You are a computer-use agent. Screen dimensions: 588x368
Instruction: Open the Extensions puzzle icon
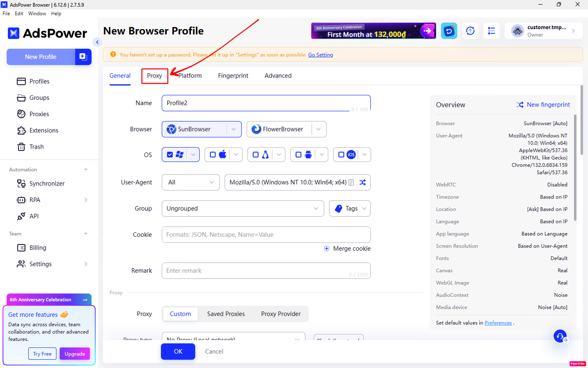[21, 130]
